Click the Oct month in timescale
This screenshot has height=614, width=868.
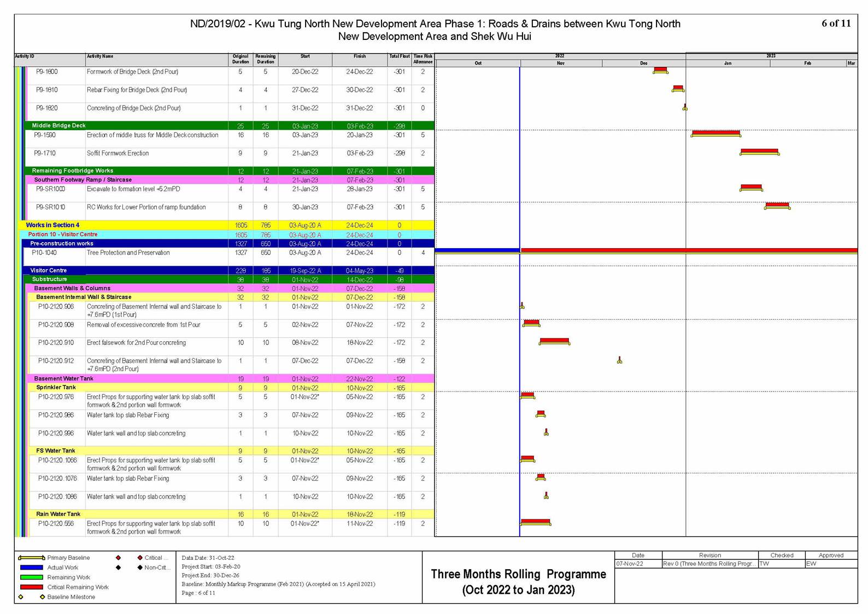(x=478, y=63)
